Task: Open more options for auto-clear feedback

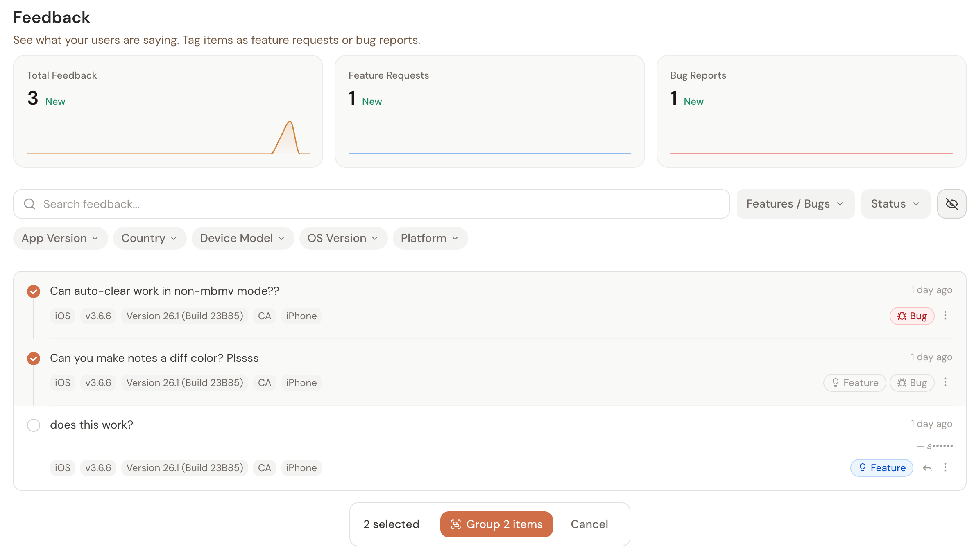Action: [945, 316]
